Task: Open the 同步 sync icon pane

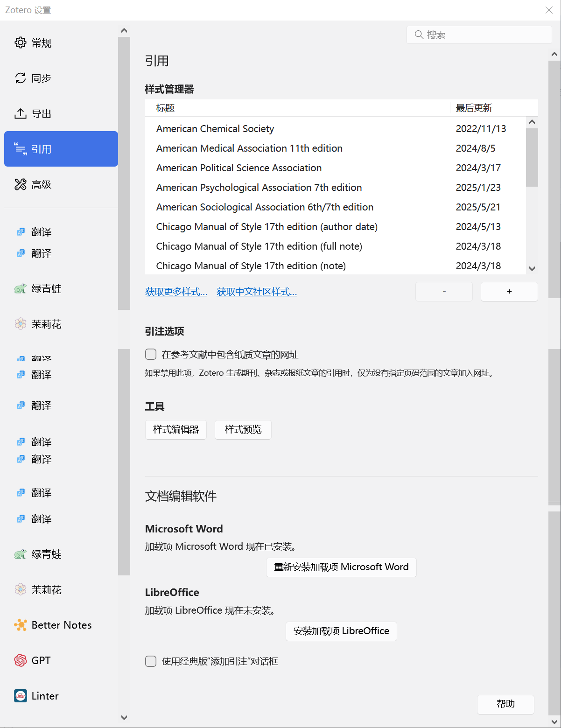Action: pyautogui.click(x=21, y=78)
